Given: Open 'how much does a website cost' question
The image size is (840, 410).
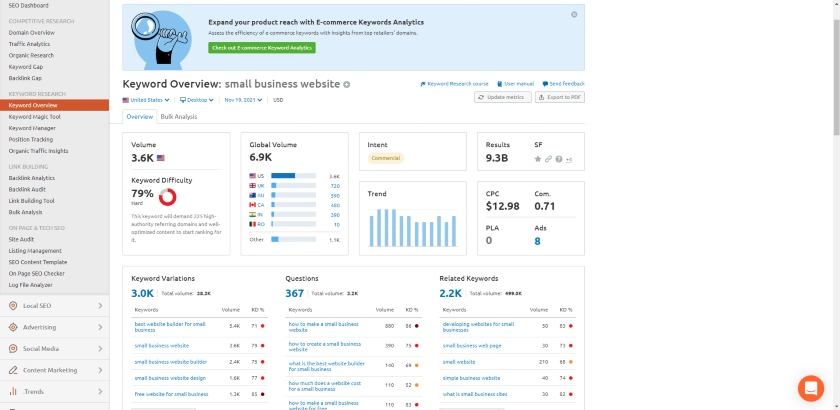Looking at the screenshot, I should [x=325, y=386].
